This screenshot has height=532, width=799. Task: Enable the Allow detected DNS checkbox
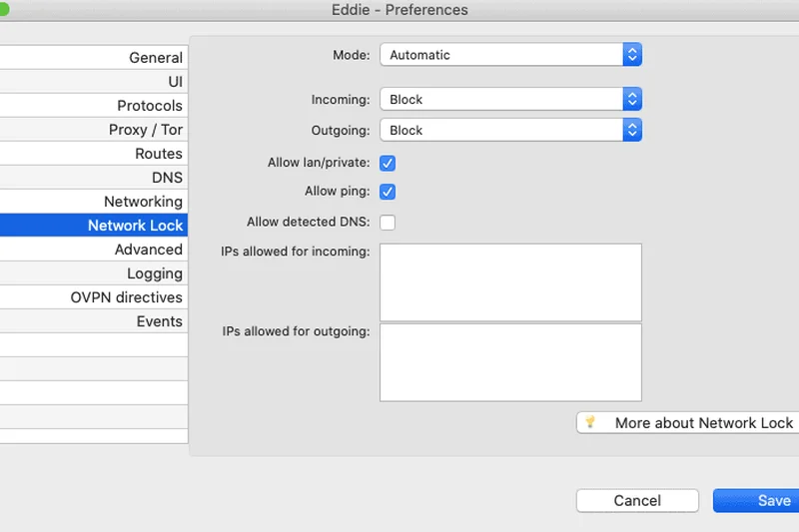388,222
